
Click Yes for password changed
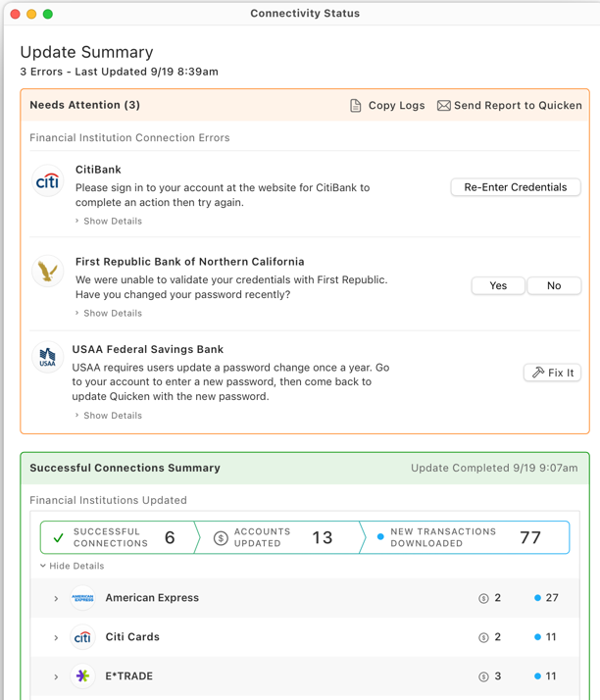(498, 285)
